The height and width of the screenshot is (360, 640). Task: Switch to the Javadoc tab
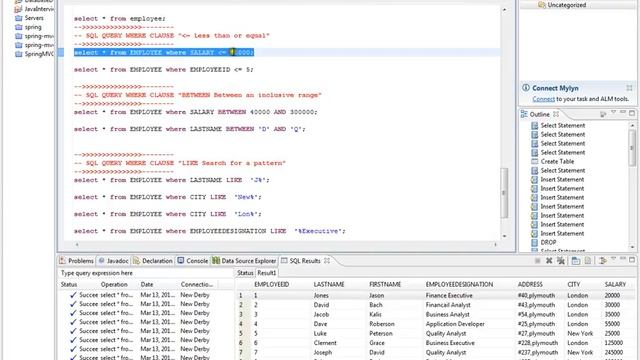(113, 260)
